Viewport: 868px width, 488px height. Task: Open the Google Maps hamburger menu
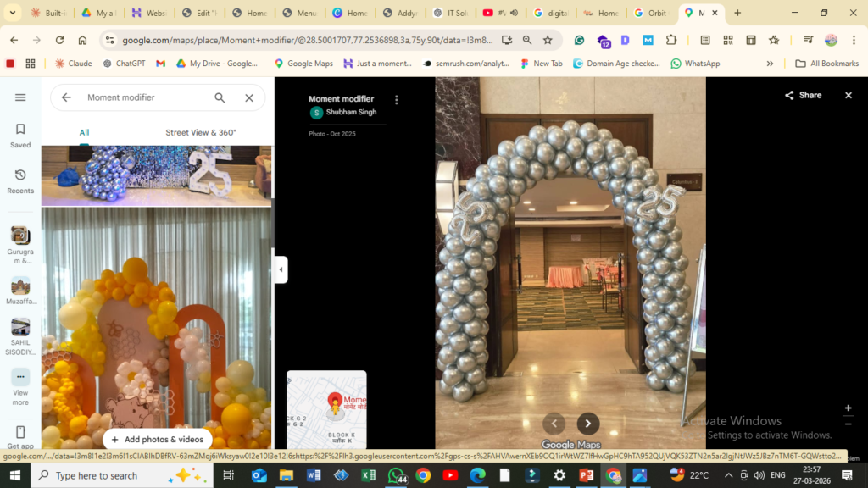20,97
